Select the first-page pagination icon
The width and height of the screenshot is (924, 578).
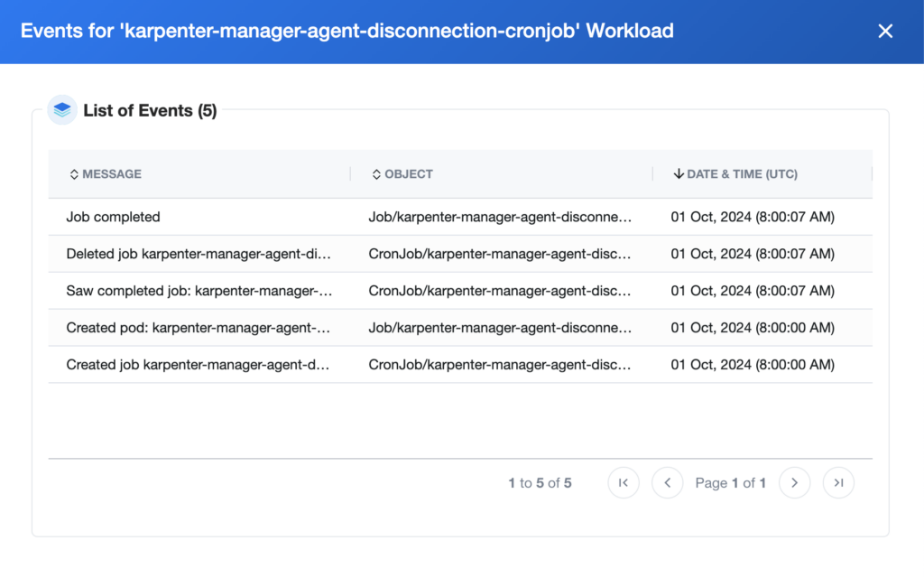(624, 482)
